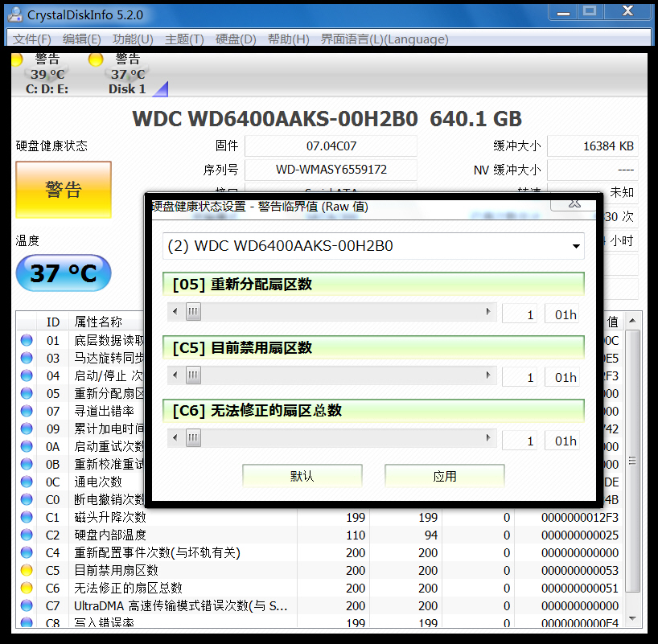The width and height of the screenshot is (658, 644).
Task: Click the blue status dot for attribute 05
Action: [27, 393]
